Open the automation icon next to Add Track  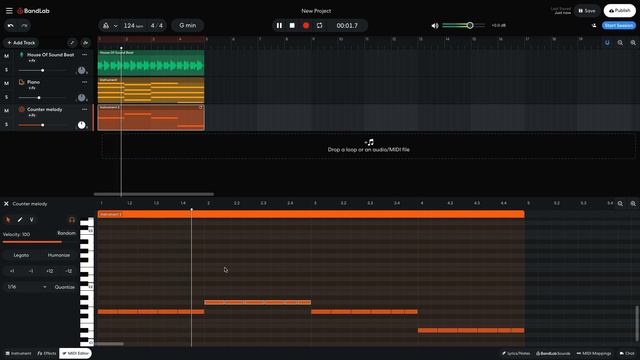(85, 42)
